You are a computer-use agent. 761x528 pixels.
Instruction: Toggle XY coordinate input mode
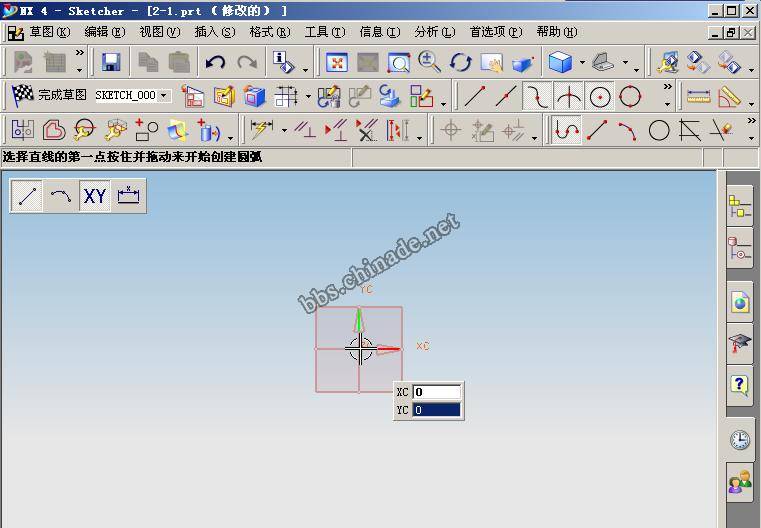(95, 196)
